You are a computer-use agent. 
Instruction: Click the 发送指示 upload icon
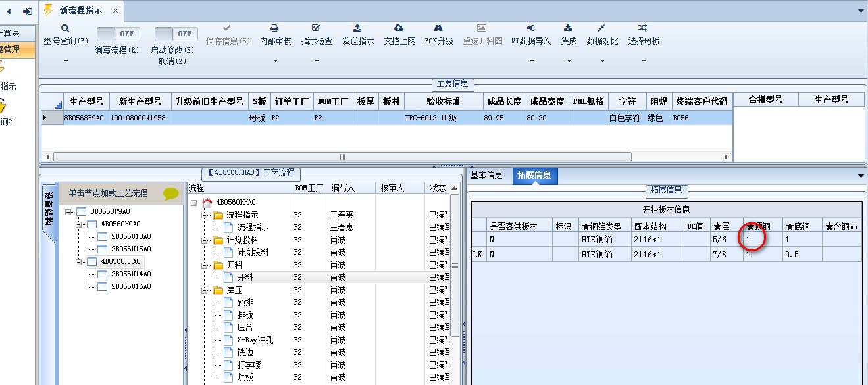click(x=357, y=28)
